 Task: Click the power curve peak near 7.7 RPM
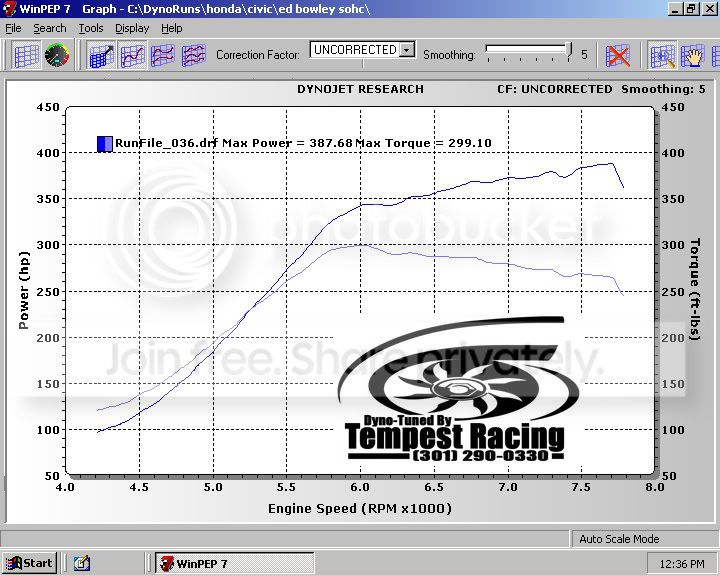point(611,163)
